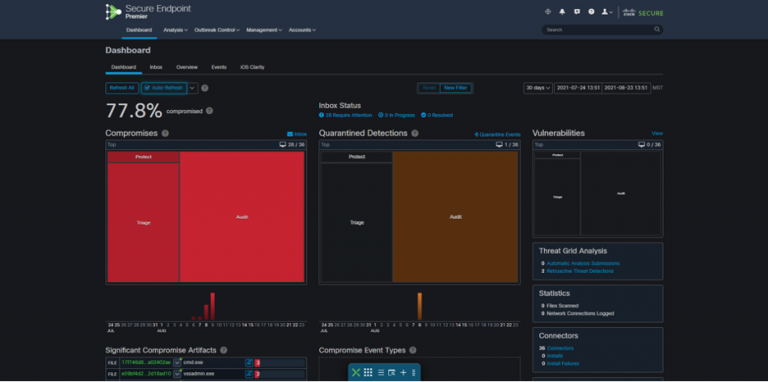Click the Refresh All button

tap(121, 88)
